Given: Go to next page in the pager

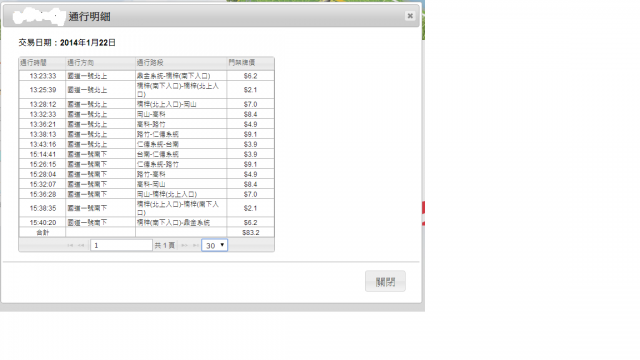Looking at the screenshot, I should tap(184, 245).
